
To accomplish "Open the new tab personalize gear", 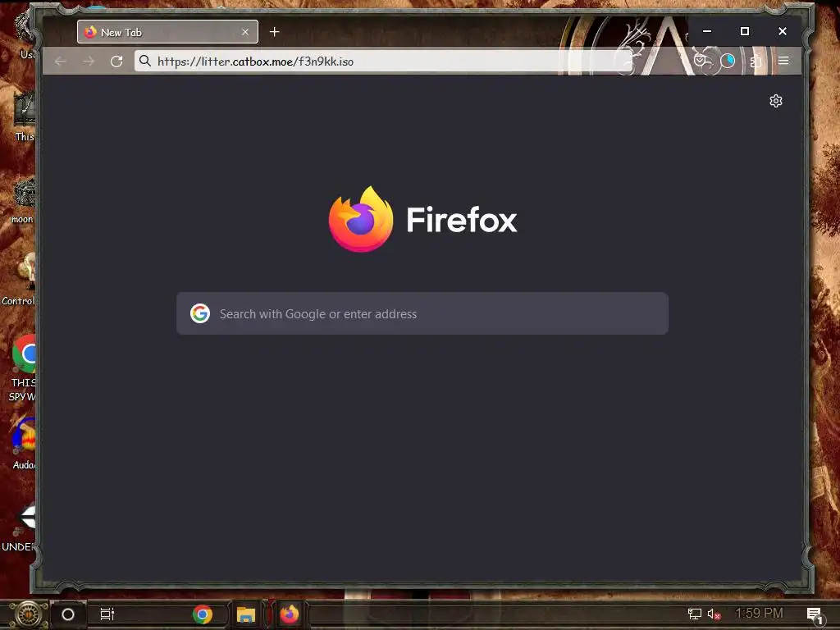I will [x=776, y=101].
